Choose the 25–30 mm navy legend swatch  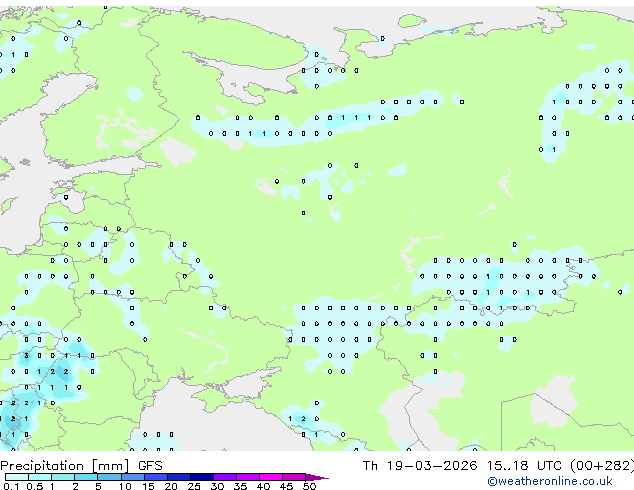coord(201,477)
